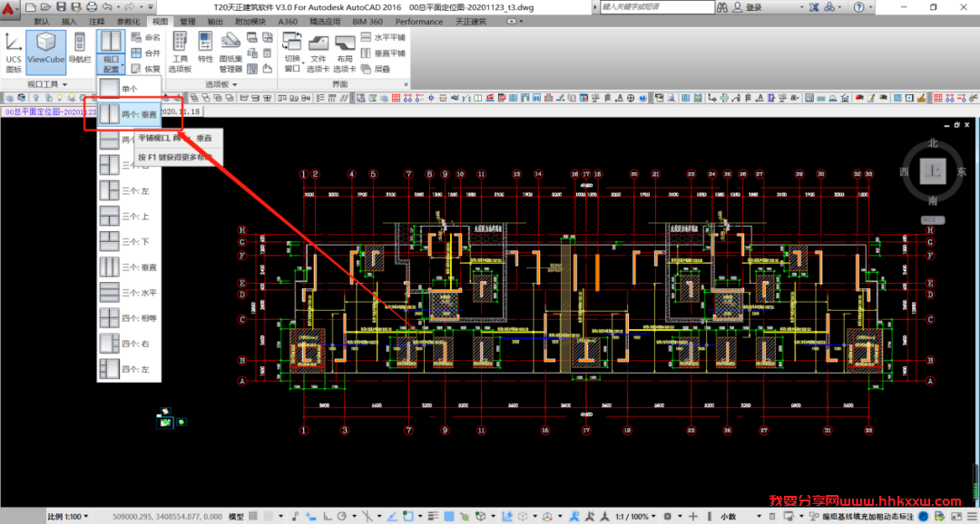
Task: Open the 比例 1:100 scale dropdown
Action: pyautogui.click(x=67, y=517)
